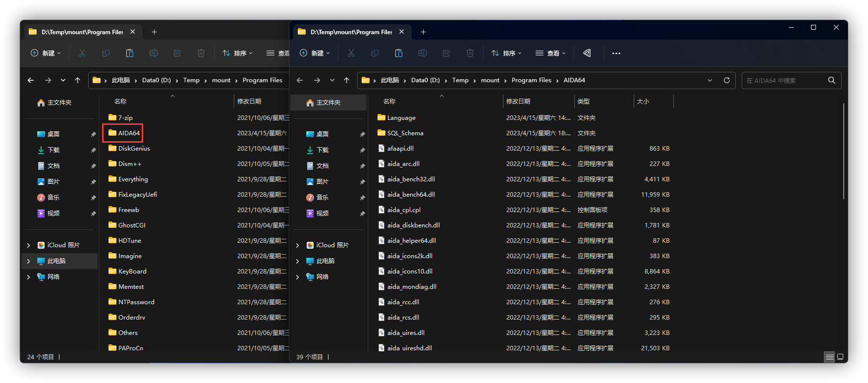868x383 pixels.
Task: Open the 排序 sort dropdown in the AIDA64 window
Action: [x=506, y=53]
